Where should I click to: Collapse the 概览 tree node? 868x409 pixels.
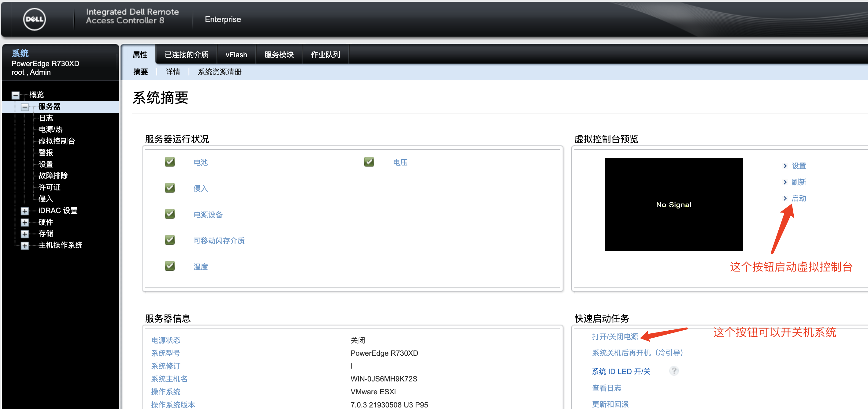(15, 96)
